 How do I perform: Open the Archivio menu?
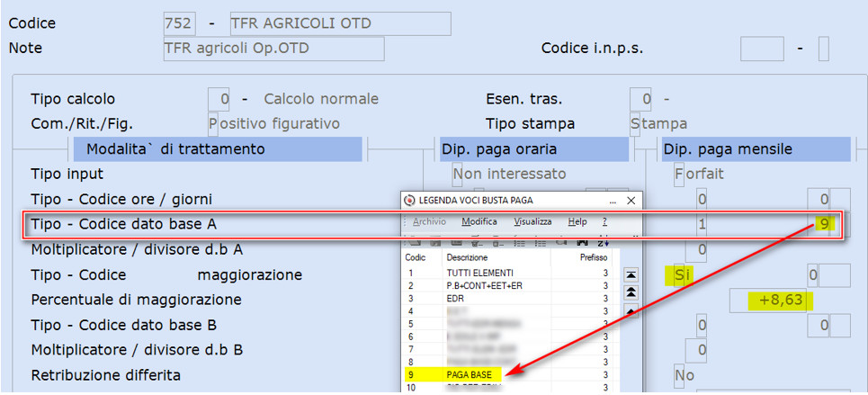(x=429, y=221)
